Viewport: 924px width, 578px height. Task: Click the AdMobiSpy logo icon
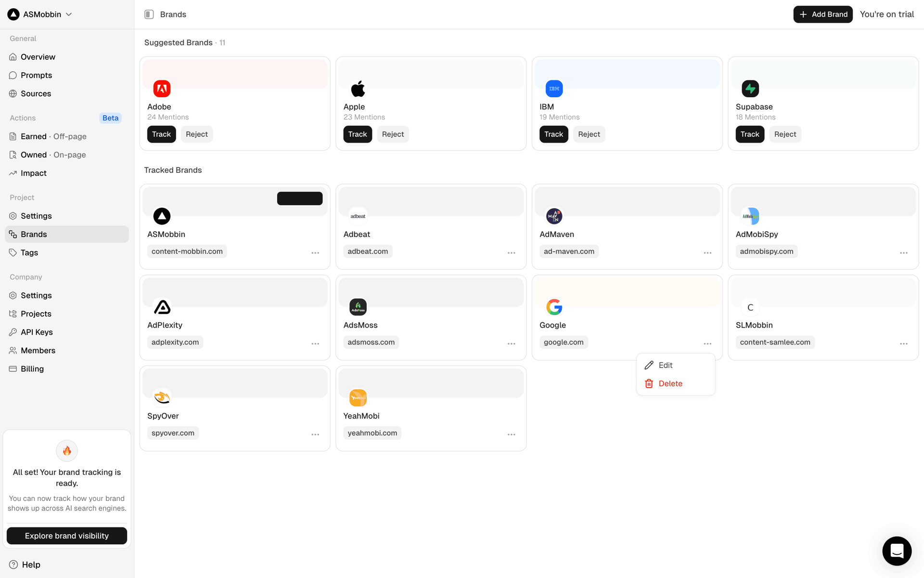750,216
